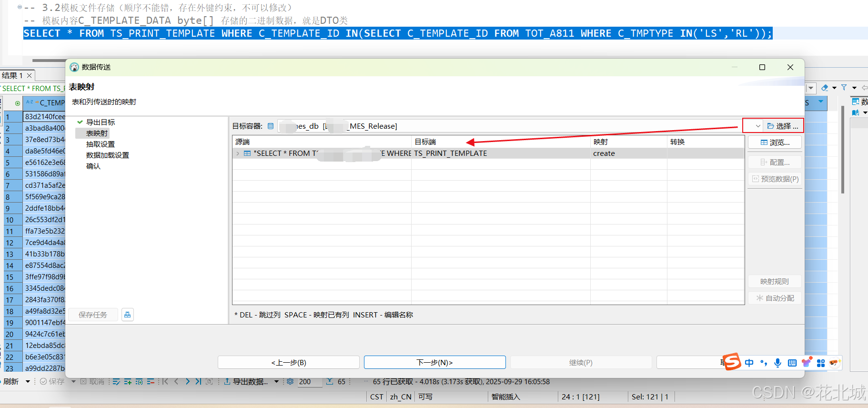Click the Sogou toolbox grid icon

(x=820, y=363)
